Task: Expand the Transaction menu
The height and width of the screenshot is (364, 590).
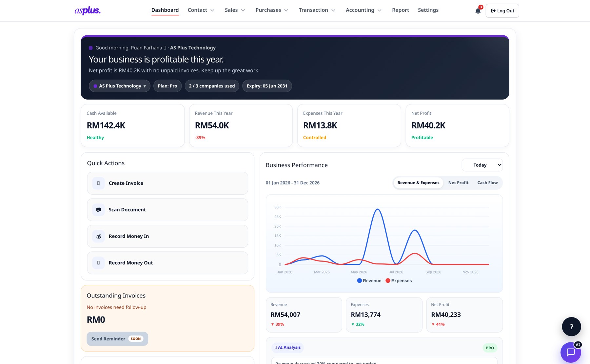Action: (x=317, y=10)
